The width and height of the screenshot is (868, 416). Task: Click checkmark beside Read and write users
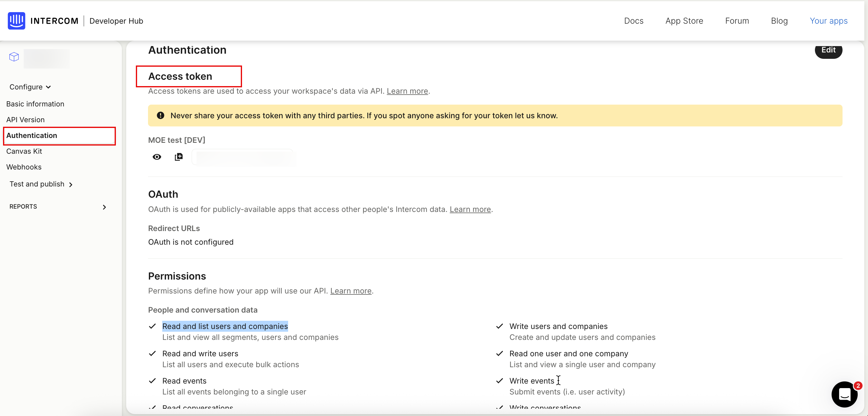(152, 353)
